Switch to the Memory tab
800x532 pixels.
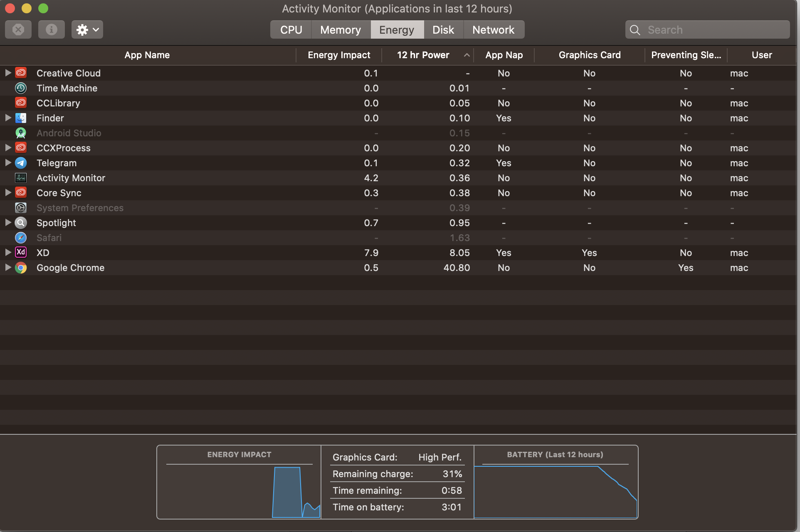pyautogui.click(x=340, y=30)
